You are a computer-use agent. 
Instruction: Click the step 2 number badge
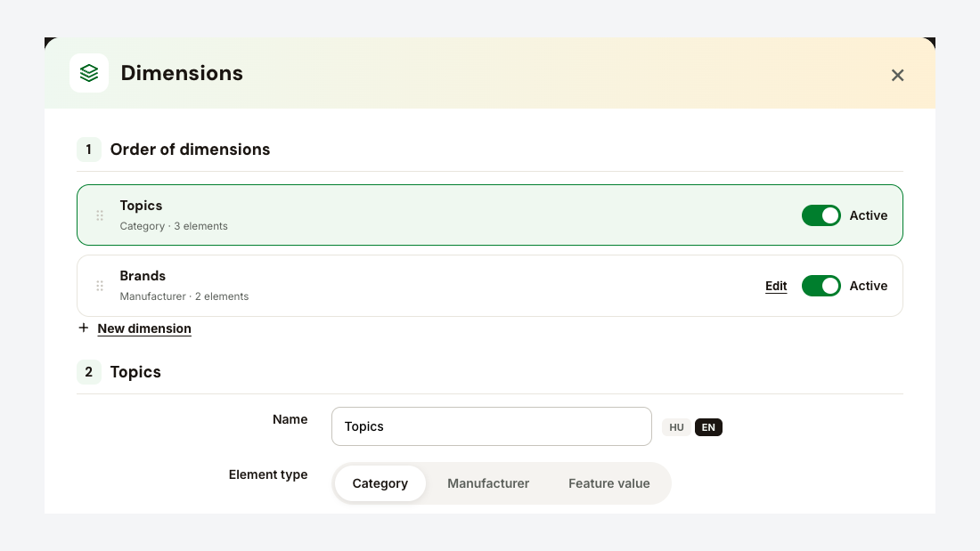pos(89,372)
